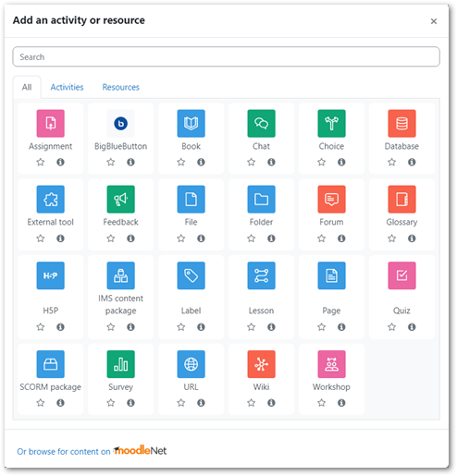
Task: Open the browse content on MoodleNet link
Action: [x=92, y=451]
